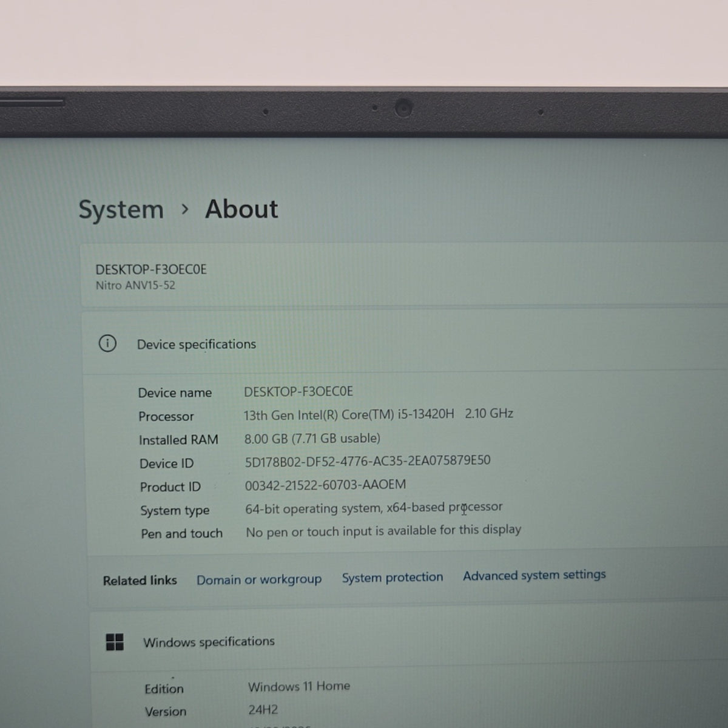
Task: Select the Device ID value text
Action: tap(368, 461)
